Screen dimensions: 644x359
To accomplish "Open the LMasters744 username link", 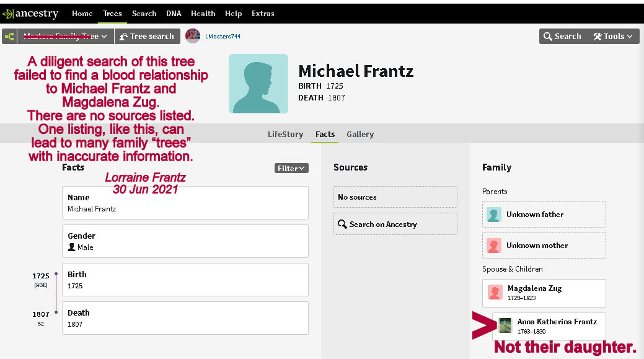I will pos(223,37).
